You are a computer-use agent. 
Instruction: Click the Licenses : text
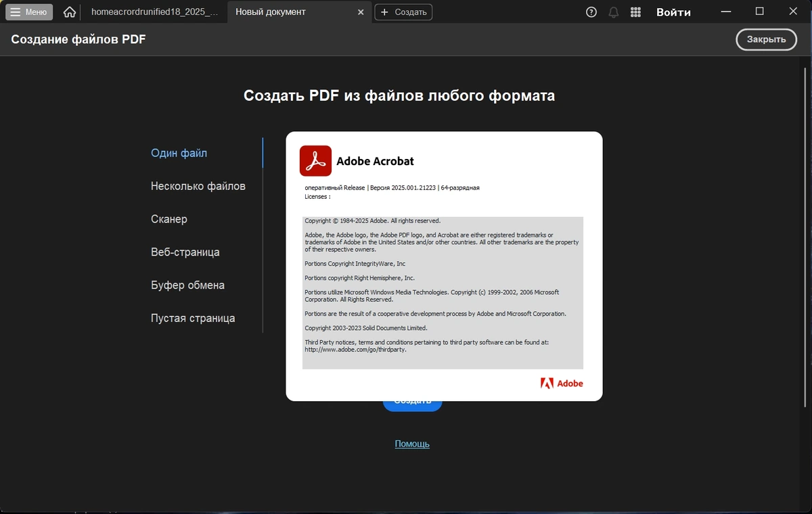pyautogui.click(x=317, y=197)
